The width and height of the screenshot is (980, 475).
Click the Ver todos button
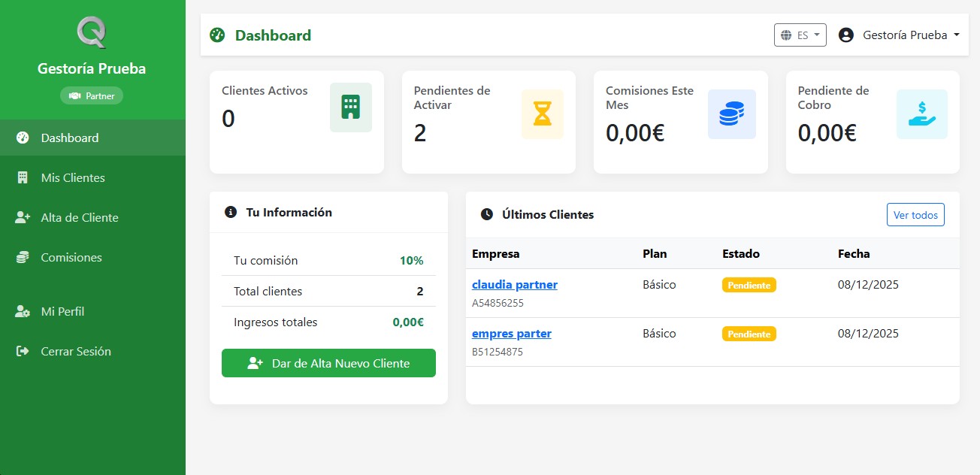915,214
